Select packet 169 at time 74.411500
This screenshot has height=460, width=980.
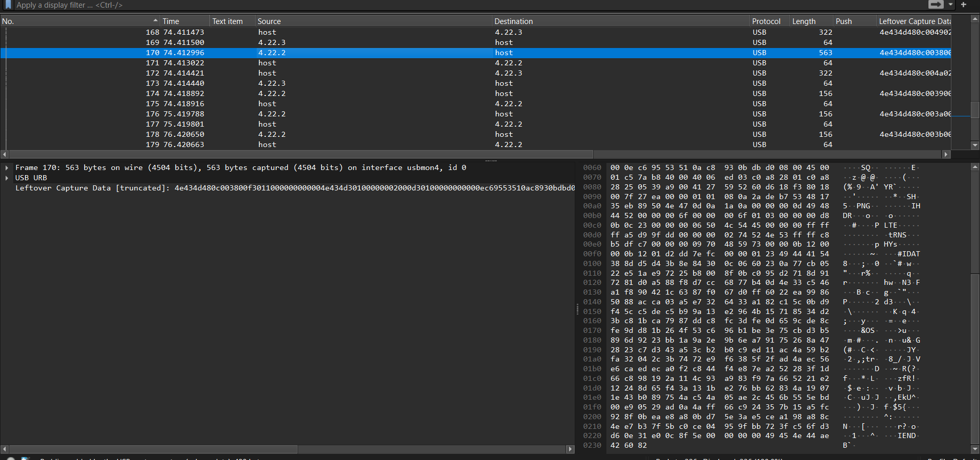(476, 42)
